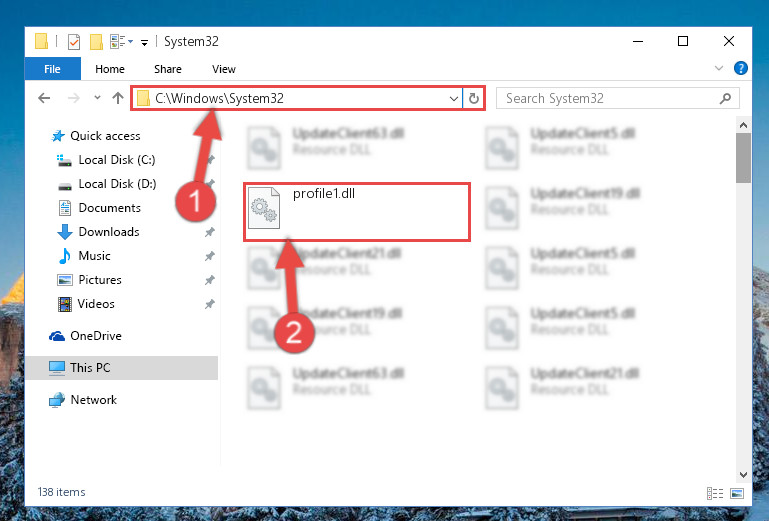The width and height of the screenshot is (769, 521).
Task: Click the profile1.dll gear file icon
Action: (264, 208)
